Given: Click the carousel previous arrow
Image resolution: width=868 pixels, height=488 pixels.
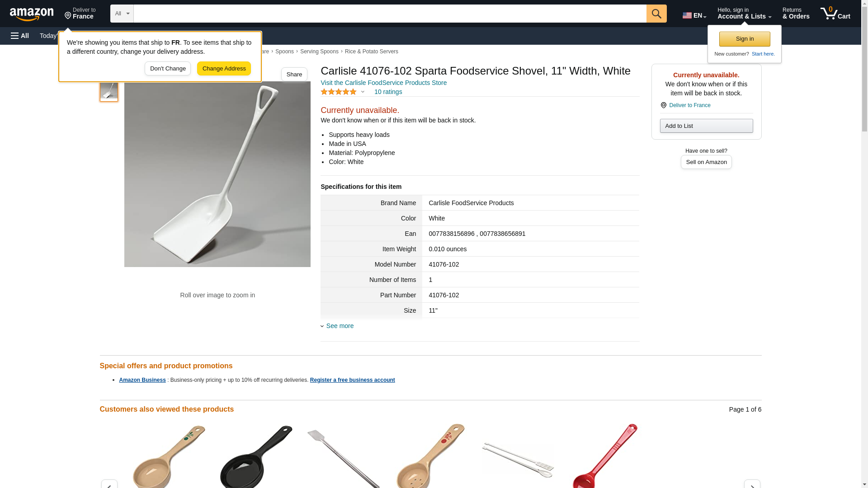Looking at the screenshot, I should pyautogui.click(x=109, y=484).
